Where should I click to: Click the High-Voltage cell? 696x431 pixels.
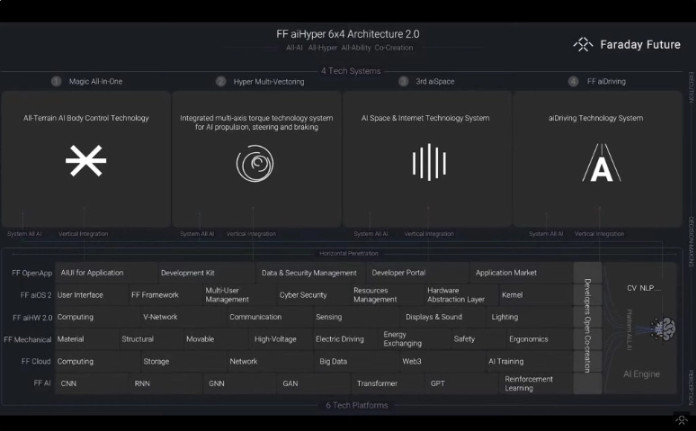tap(281, 340)
